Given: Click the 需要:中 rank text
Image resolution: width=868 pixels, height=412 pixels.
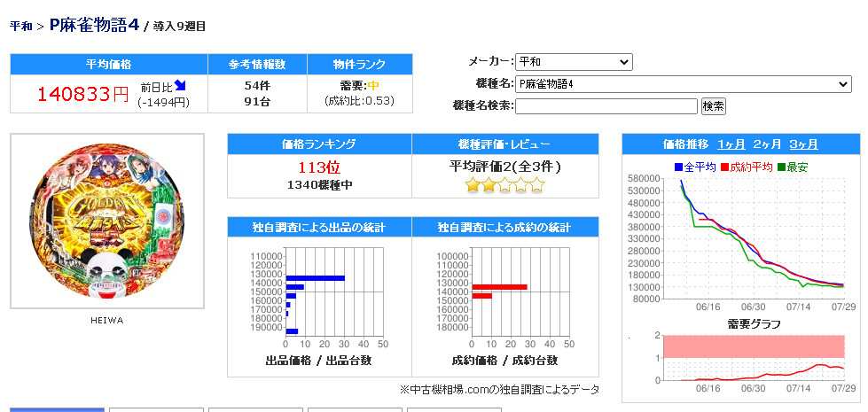Looking at the screenshot, I should pos(360,86).
